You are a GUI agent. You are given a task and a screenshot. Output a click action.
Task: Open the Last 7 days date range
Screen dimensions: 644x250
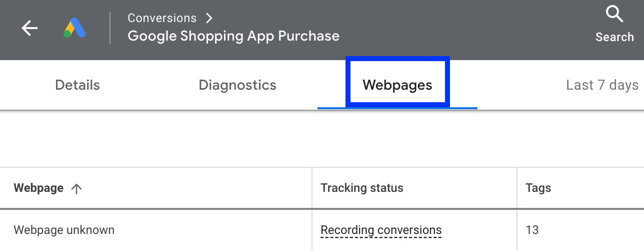pyautogui.click(x=602, y=85)
